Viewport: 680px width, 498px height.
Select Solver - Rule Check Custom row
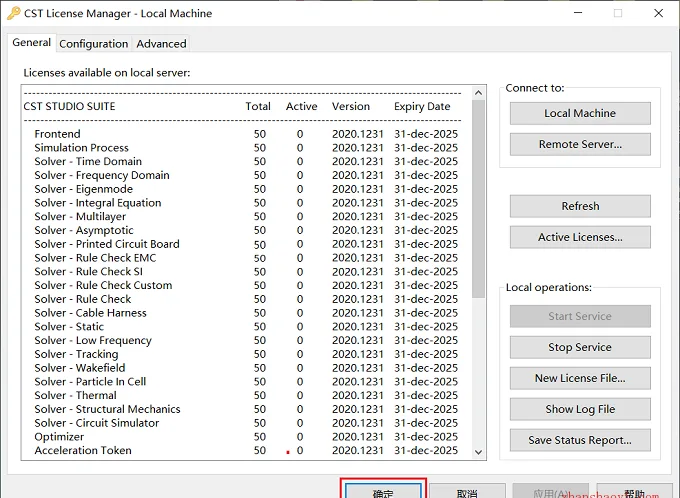246,285
